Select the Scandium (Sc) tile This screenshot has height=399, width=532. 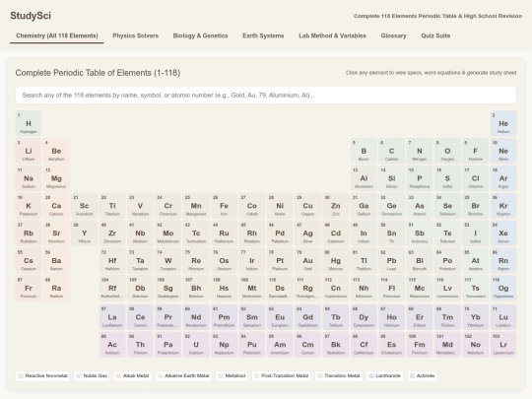point(84,206)
